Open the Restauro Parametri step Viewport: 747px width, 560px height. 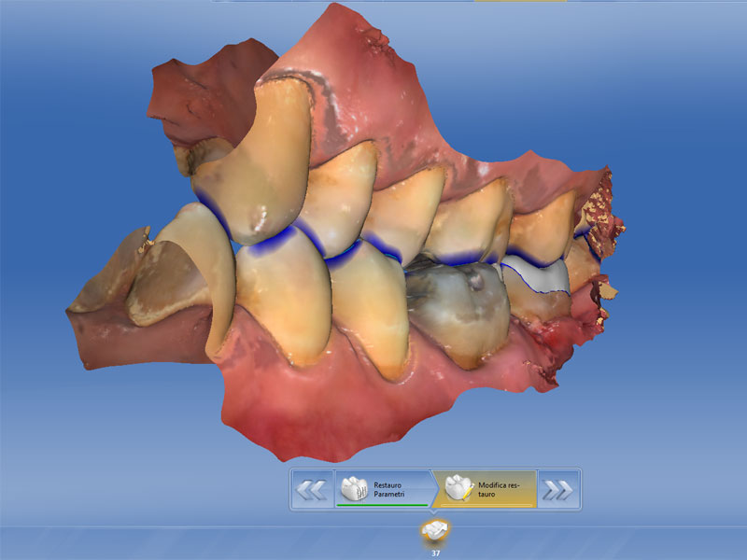click(383, 489)
